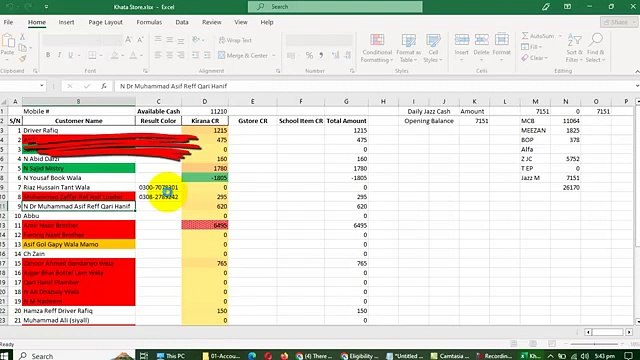Open the Font Color dropdown arrow
This screenshot has height=360, width=640.
click(x=141, y=56)
